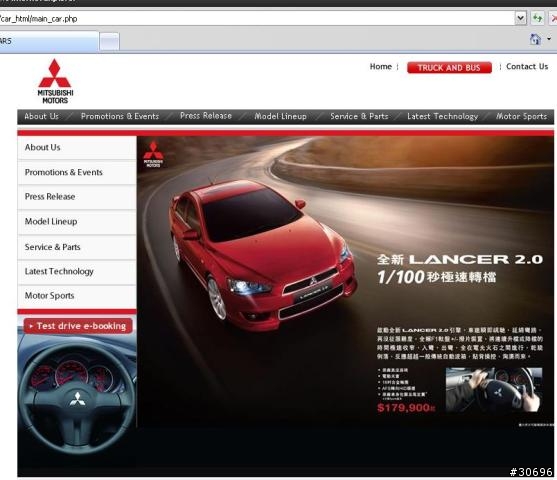Image resolution: width=557 pixels, height=480 pixels.
Task: Open About Us in the top navigation bar
Action: [x=41, y=116]
